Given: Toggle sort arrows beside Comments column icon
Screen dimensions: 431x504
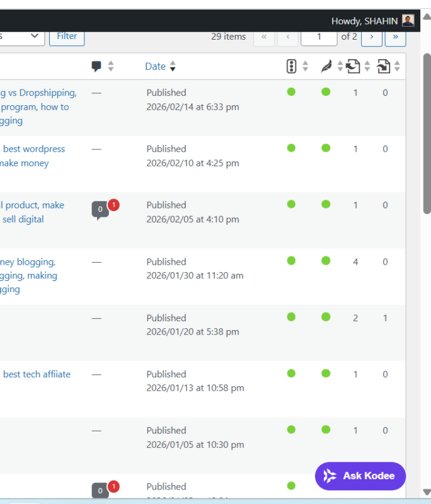Looking at the screenshot, I should 111,66.
